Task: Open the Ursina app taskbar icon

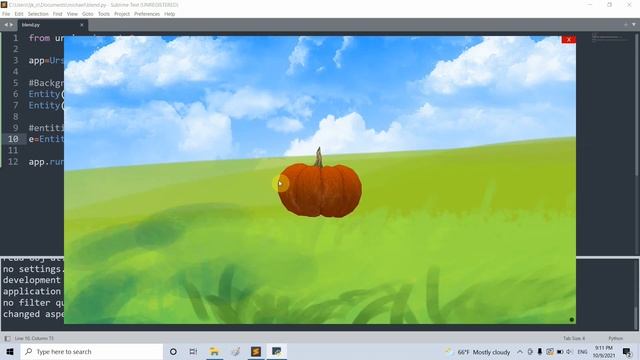Action: point(277,351)
